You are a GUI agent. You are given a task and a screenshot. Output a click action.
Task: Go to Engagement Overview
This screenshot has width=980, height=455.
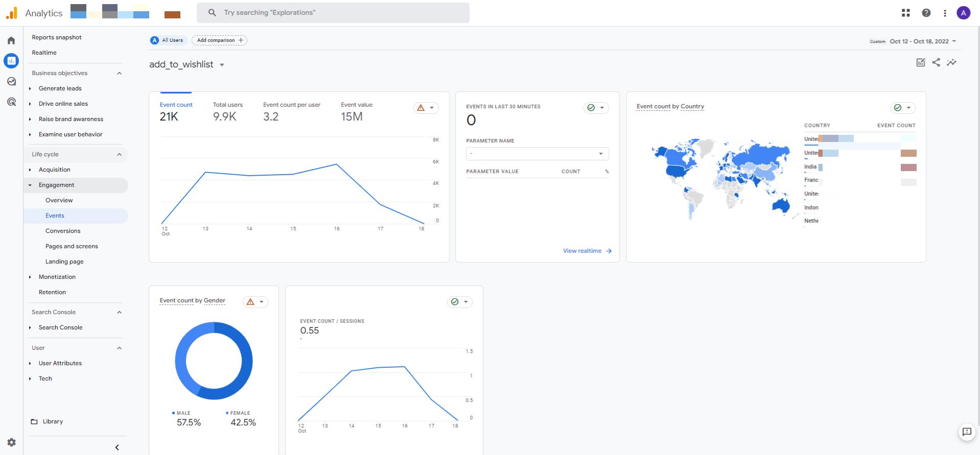click(x=59, y=200)
